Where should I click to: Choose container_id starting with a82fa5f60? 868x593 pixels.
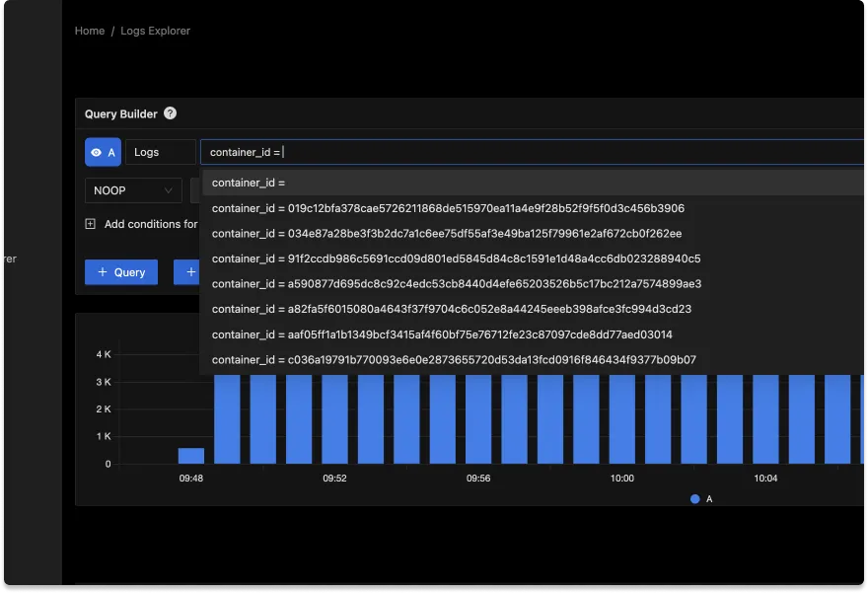[533, 309]
